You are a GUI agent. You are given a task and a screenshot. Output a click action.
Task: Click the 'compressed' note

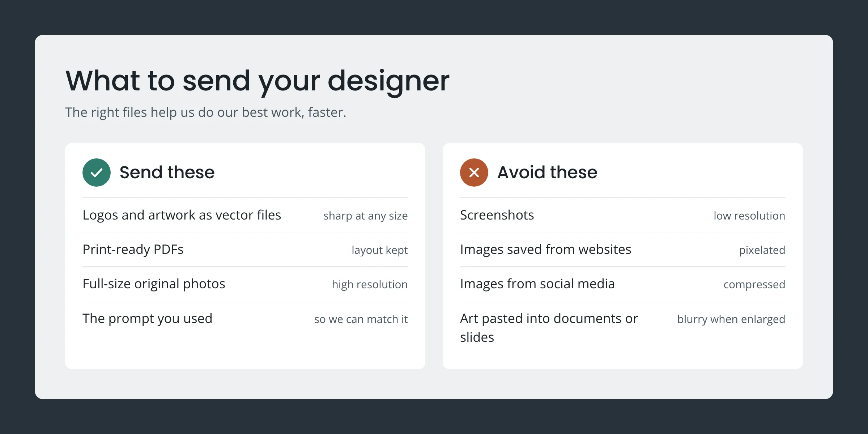tap(754, 285)
